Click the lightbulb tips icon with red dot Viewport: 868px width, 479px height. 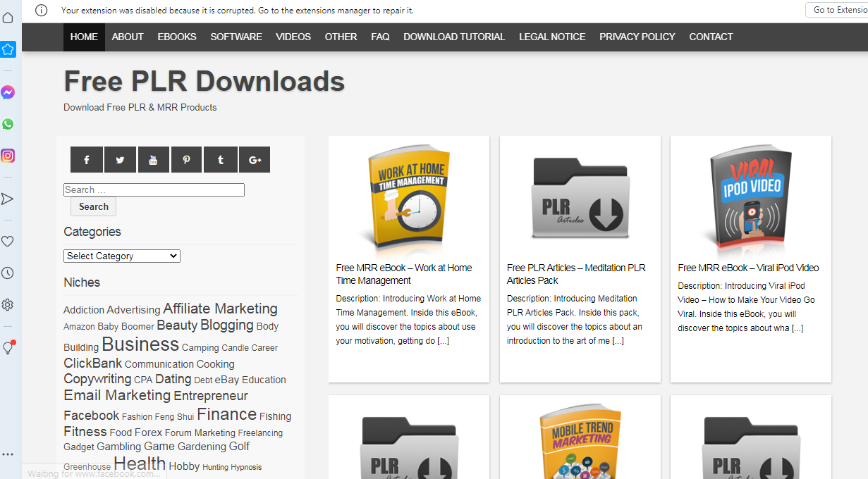[8, 347]
